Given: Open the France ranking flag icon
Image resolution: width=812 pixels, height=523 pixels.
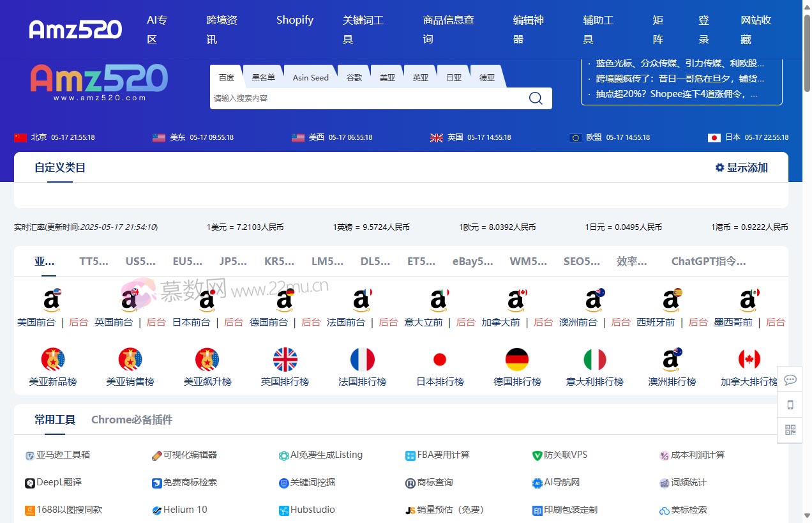Looking at the screenshot, I should [x=363, y=360].
